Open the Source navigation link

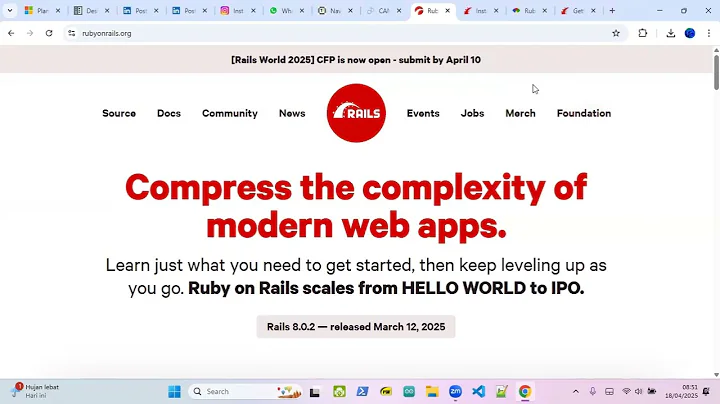pos(119,113)
